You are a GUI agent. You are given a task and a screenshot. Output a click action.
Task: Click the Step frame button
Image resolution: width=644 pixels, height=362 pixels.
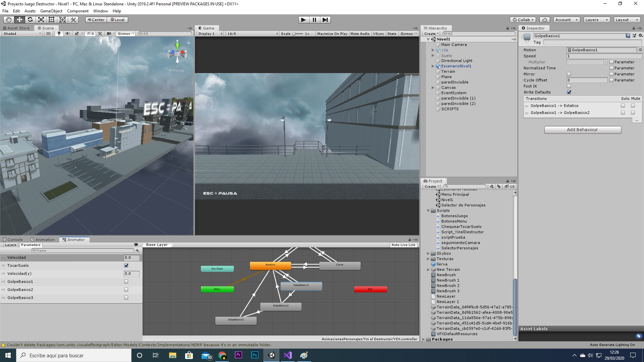click(x=325, y=20)
